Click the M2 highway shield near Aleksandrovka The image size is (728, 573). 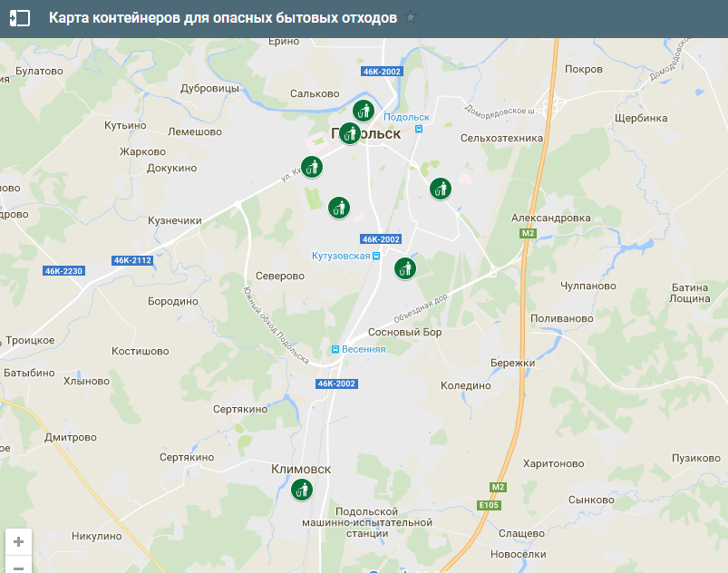[528, 233]
